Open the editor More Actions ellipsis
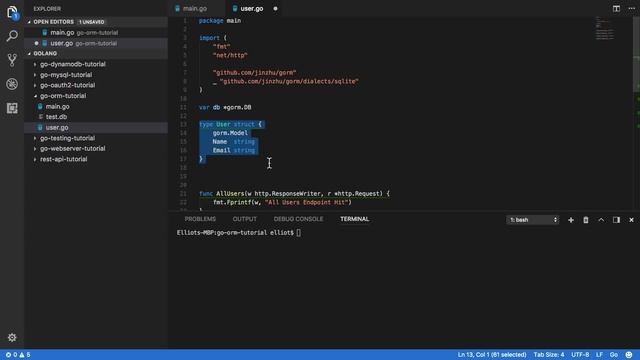Screen dimensions: 640x360 (x=631, y=9)
